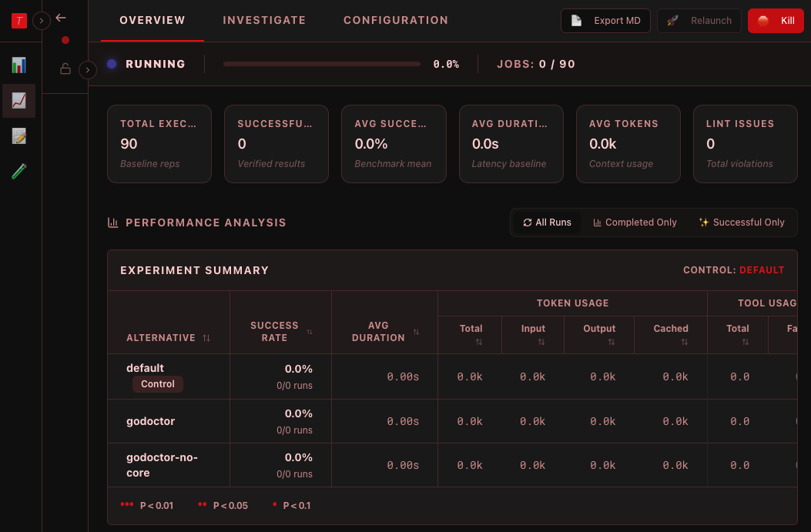Screen dimensions: 811x532
Task: Sort by the Alternative column
Action: [206, 337]
